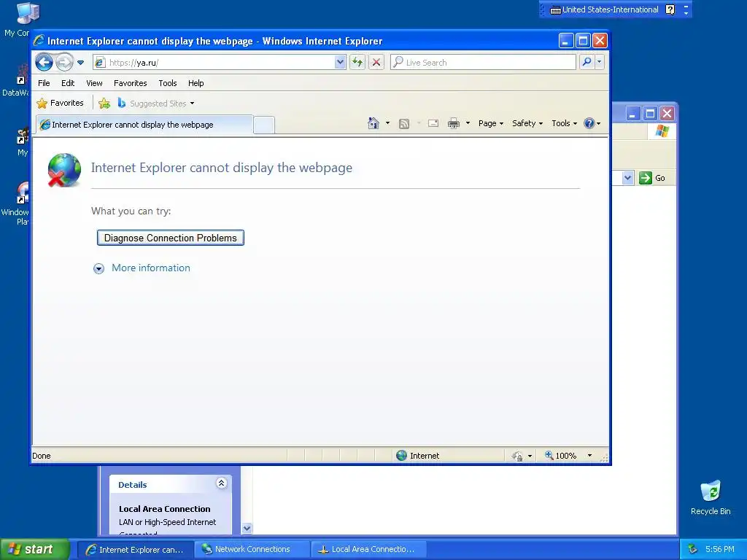Open the File menu
This screenshot has height=560, width=747.
click(x=44, y=83)
